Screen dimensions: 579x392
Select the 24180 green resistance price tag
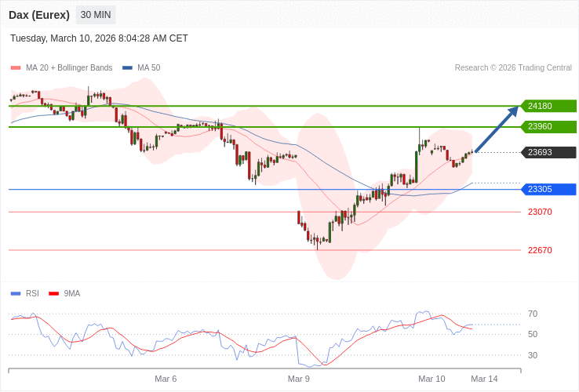coord(548,106)
